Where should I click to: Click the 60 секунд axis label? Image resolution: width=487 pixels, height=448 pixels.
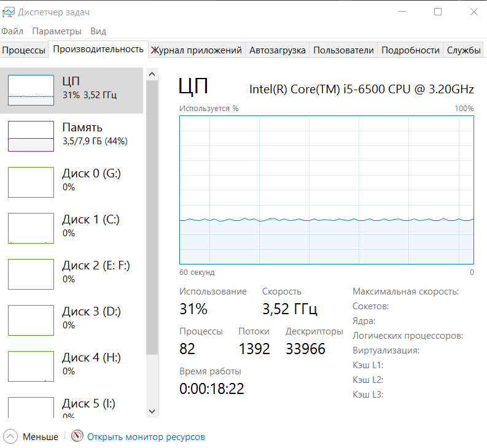tap(197, 272)
